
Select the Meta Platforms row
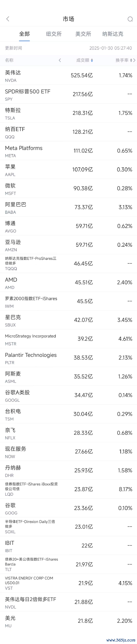[x=68, y=151]
